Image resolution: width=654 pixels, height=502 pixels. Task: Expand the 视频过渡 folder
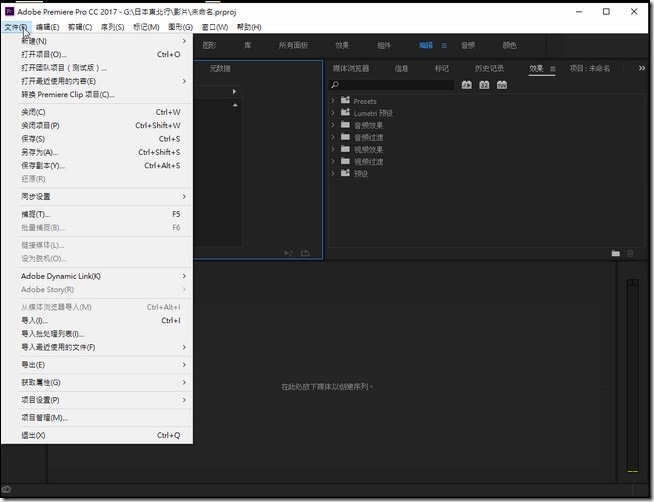coord(333,161)
